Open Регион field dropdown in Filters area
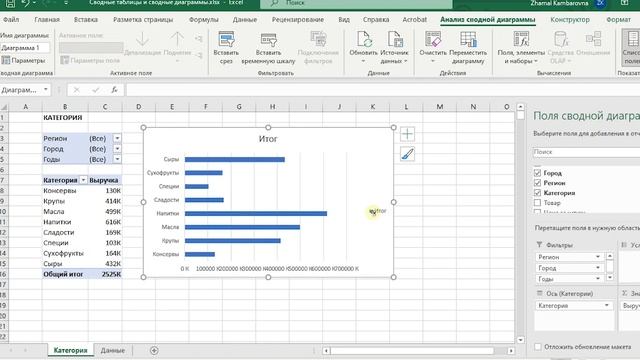The width and height of the screenshot is (640, 360). 598,257
